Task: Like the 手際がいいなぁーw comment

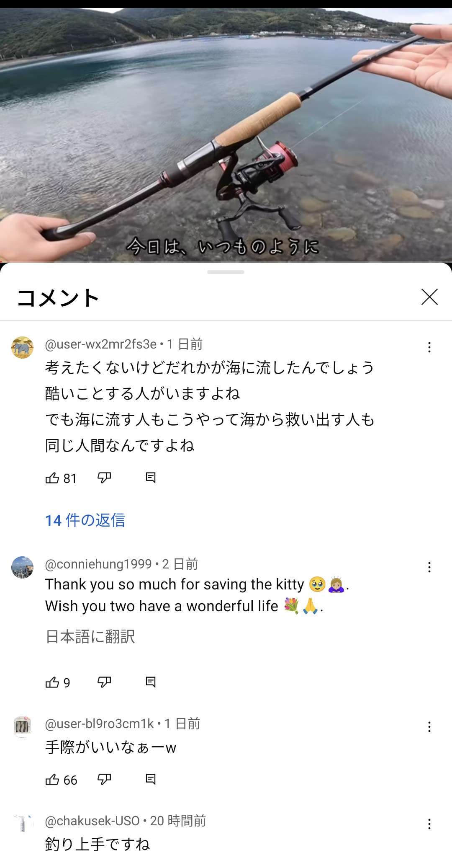Action: point(52,780)
